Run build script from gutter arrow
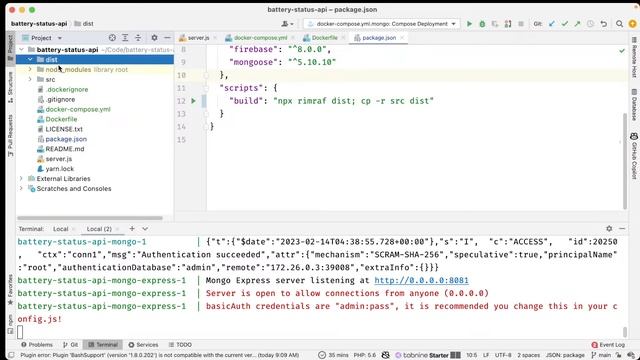Viewport: 640px width, 360px height. pyautogui.click(x=193, y=101)
